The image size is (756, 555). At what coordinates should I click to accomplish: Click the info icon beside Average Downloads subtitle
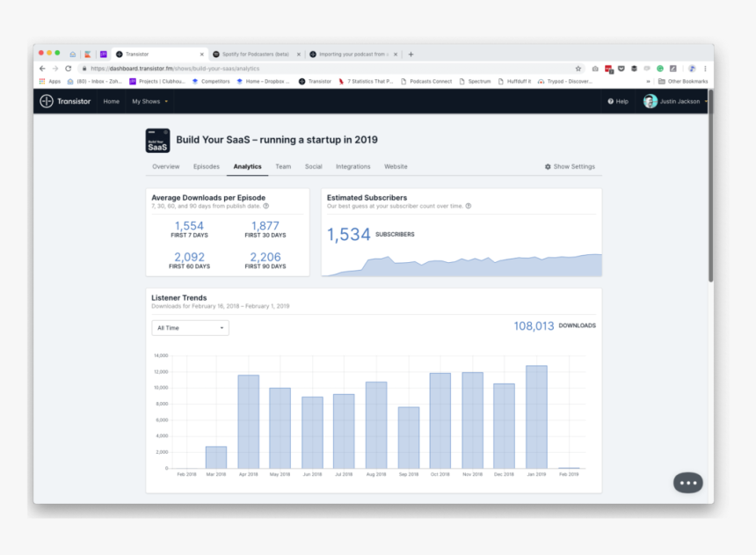click(x=265, y=206)
